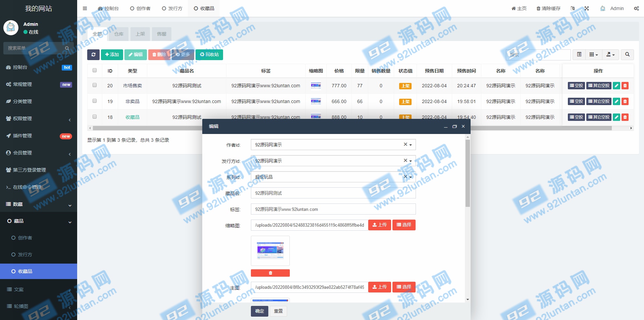This screenshot has height=320, width=644.
Task: Check the checkbox for row ID 19
Action: [x=95, y=101]
